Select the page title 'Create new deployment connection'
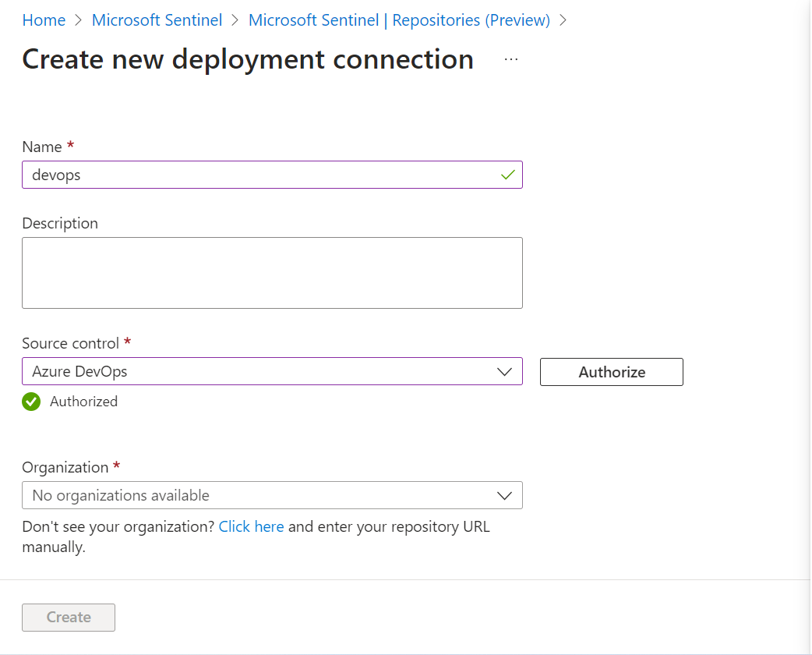812x655 pixels. pyautogui.click(x=248, y=59)
